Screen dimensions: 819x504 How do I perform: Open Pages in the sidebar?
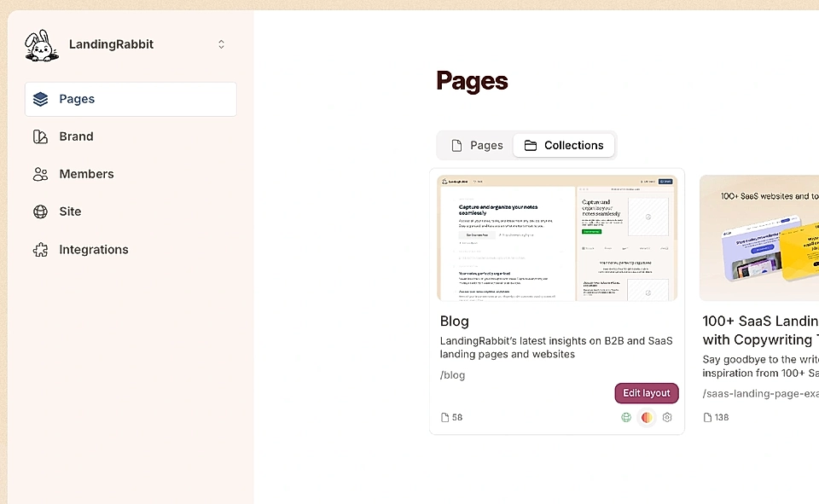point(131,99)
